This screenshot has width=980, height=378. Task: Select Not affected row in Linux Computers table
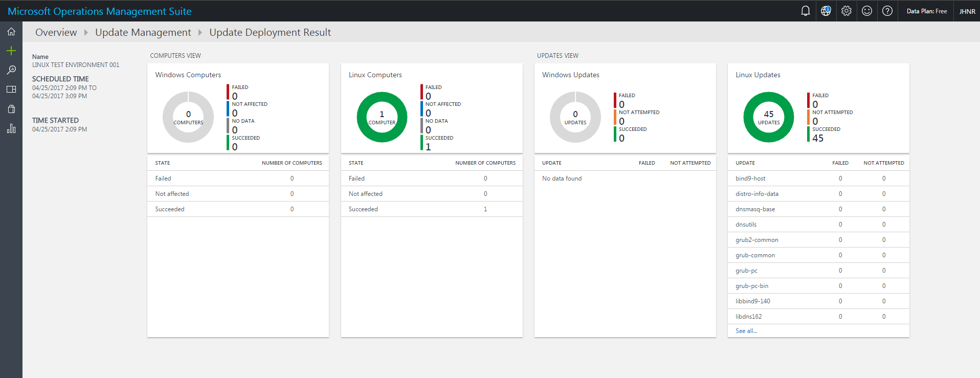tap(432, 194)
